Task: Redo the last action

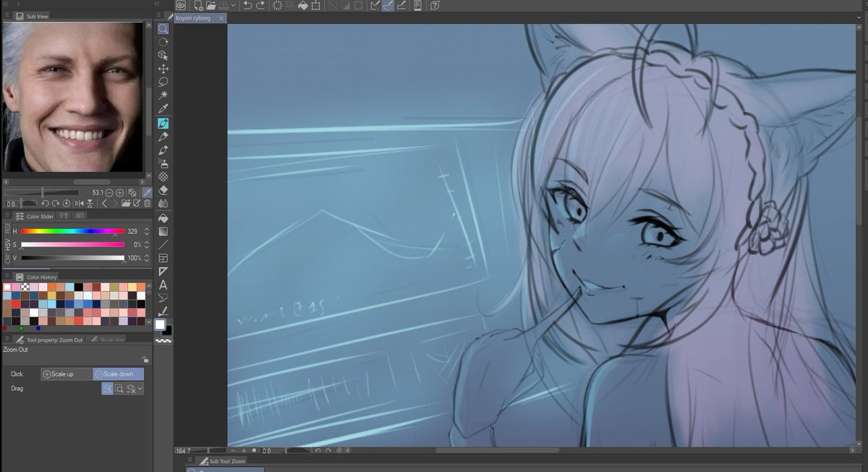Action: [260, 5]
